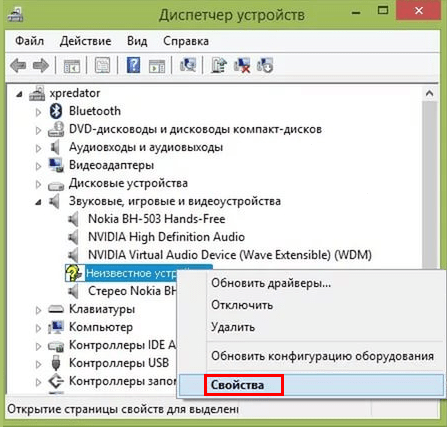447x427 pixels.
Task: Click the scrollbar up arrow
Action: (429, 94)
